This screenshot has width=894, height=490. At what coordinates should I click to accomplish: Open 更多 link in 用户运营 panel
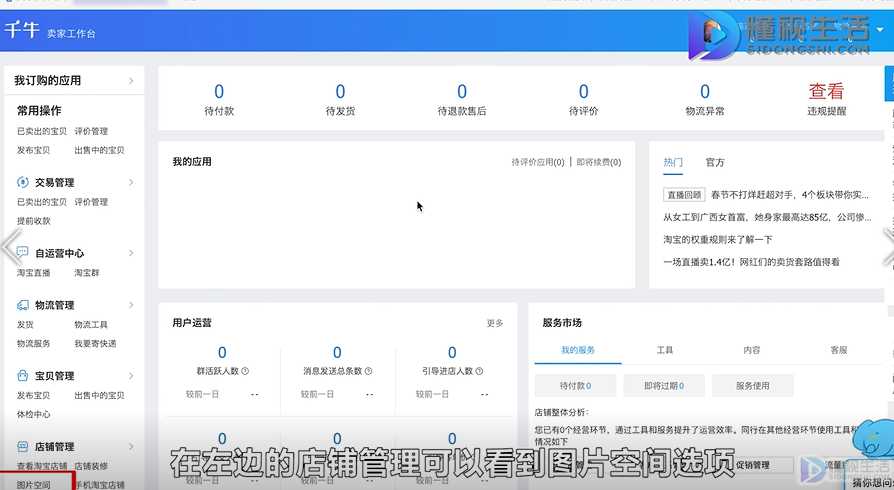[x=495, y=323]
